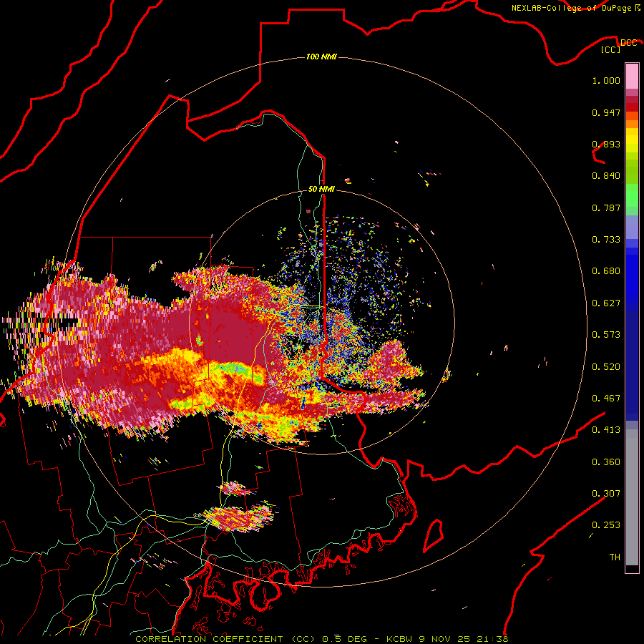Click the "0.253" scale label
The height and width of the screenshot is (644, 644).
tap(606, 525)
